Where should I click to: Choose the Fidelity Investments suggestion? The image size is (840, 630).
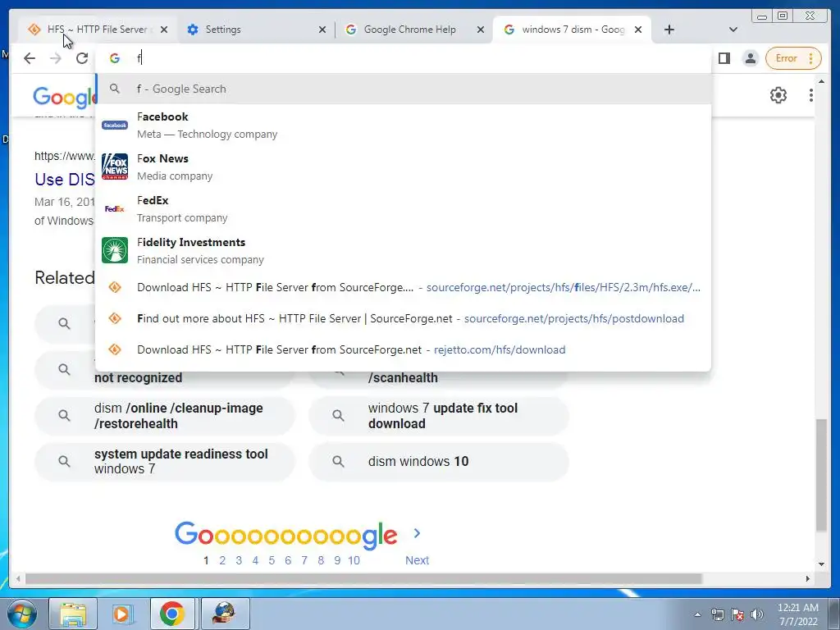click(x=404, y=251)
